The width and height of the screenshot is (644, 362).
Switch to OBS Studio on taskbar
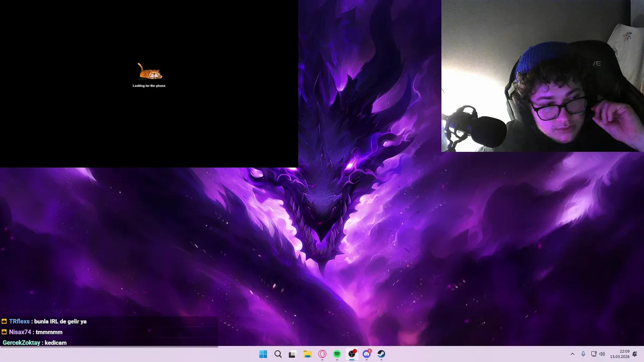pyautogui.click(x=352, y=354)
